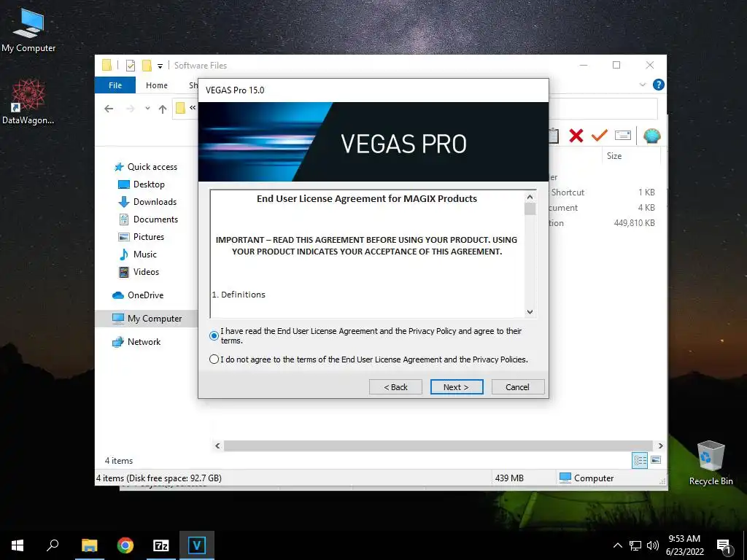Go back in Explorer navigation
Viewport: 747px width, 560px height.
(109, 109)
